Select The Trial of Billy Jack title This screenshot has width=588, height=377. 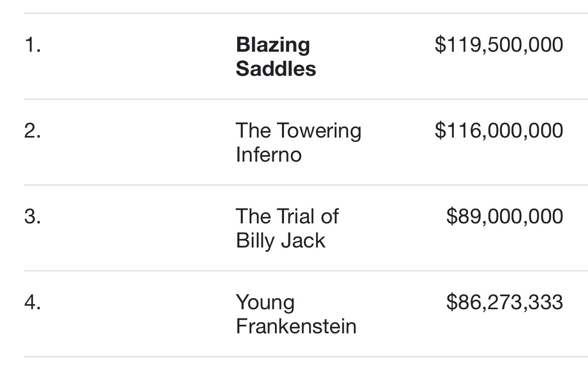click(287, 228)
